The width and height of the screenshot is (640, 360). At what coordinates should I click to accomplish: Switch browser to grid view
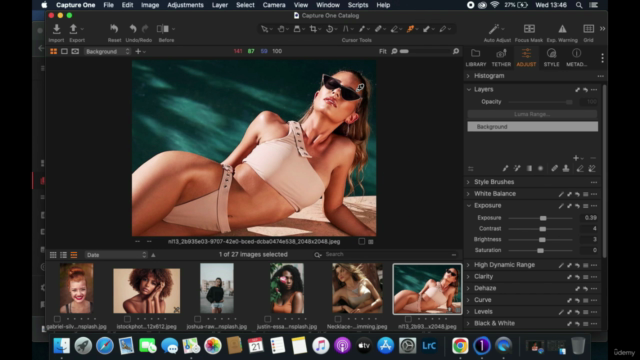coord(53,255)
